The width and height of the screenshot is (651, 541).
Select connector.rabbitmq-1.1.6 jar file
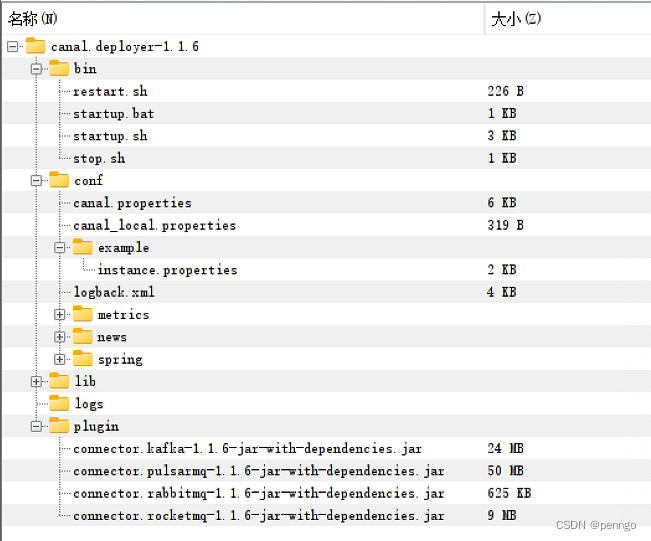[x=259, y=494]
